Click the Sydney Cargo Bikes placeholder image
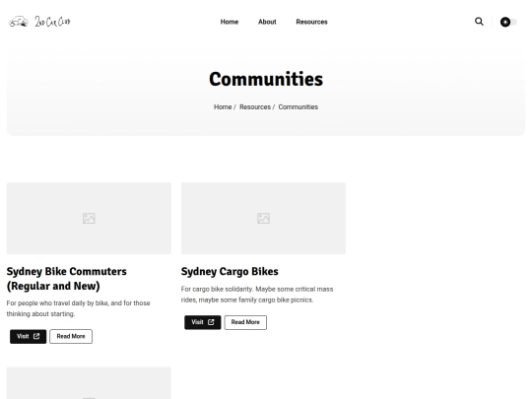 click(263, 218)
